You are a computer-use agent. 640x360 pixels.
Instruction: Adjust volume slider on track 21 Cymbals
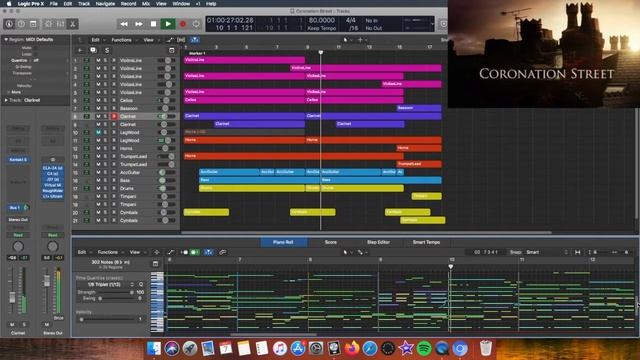(x=167, y=220)
